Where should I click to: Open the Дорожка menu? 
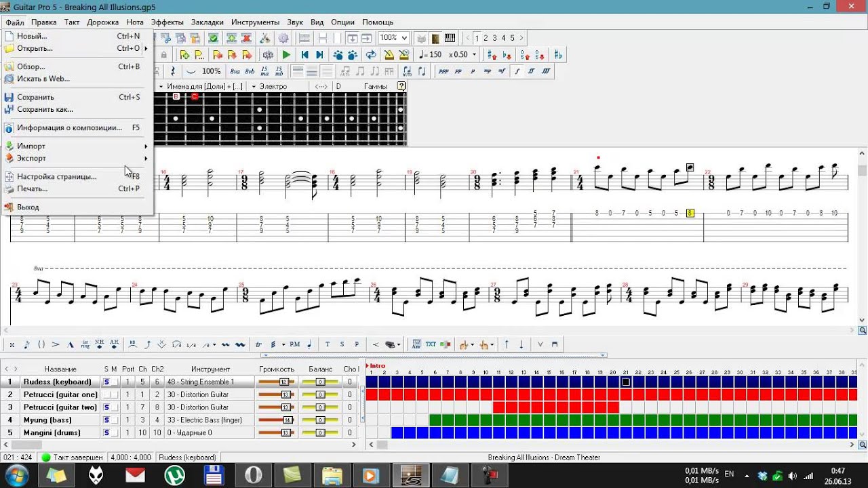[103, 22]
